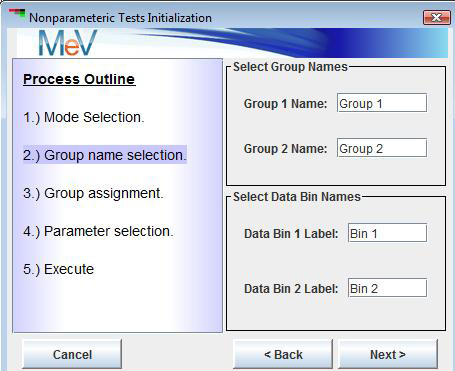Proceed with the Next button
This screenshot has width=455, height=371.
pos(388,354)
